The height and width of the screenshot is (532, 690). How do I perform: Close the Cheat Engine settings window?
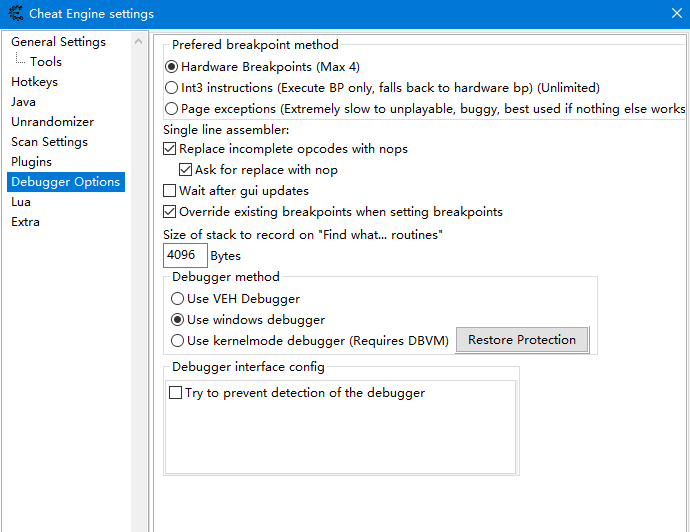click(x=676, y=14)
